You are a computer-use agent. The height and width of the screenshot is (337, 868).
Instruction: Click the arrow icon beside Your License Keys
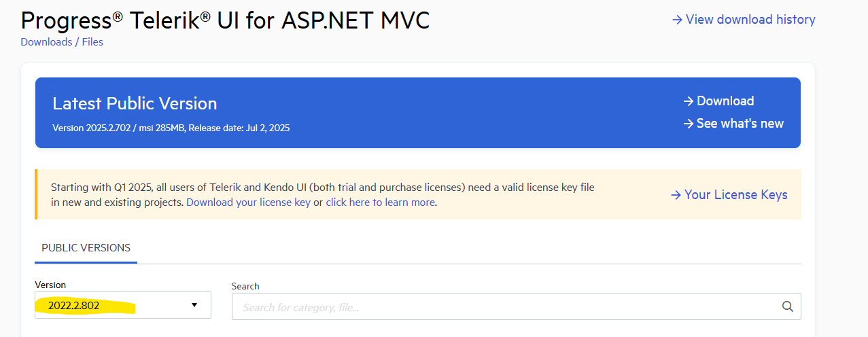[676, 195]
